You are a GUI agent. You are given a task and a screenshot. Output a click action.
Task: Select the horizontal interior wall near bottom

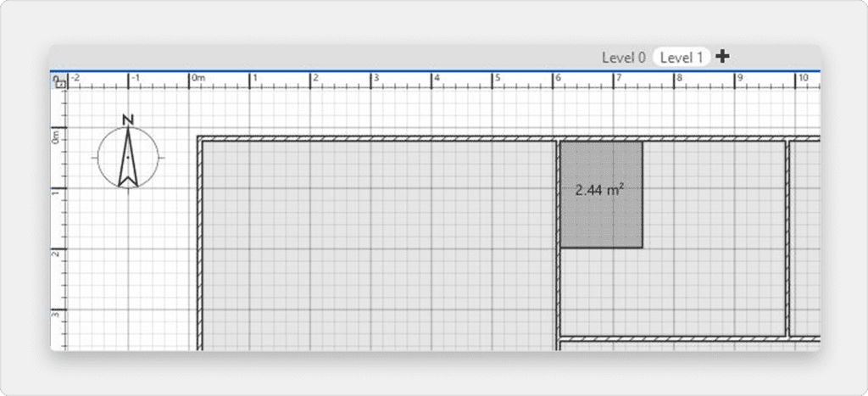click(678, 338)
